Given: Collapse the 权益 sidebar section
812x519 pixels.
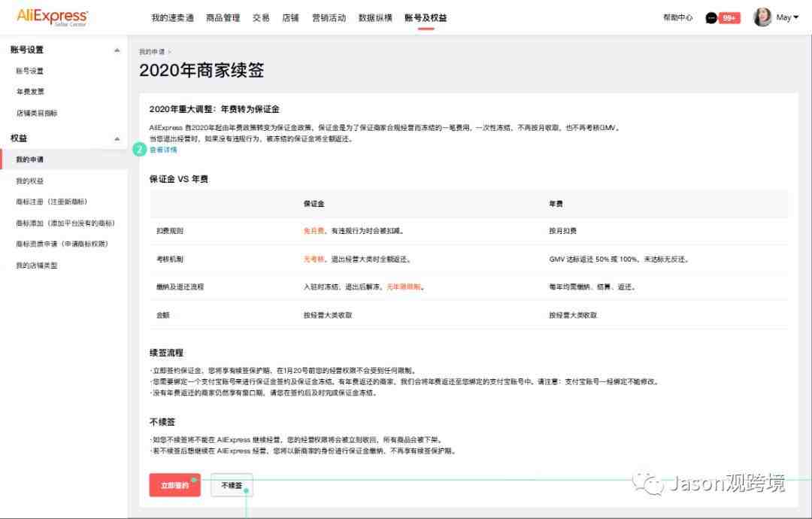Looking at the screenshot, I should tap(117, 139).
